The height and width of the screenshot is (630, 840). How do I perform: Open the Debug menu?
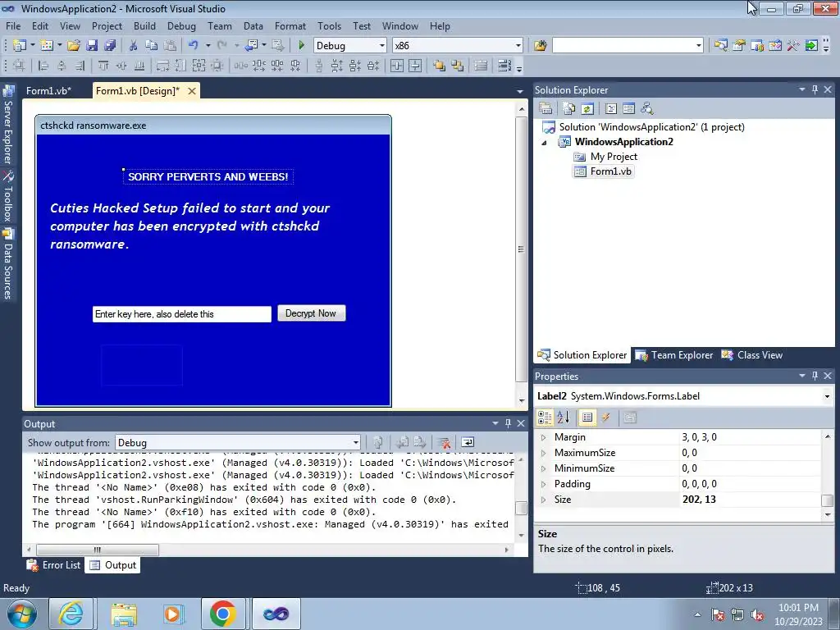[x=181, y=25]
